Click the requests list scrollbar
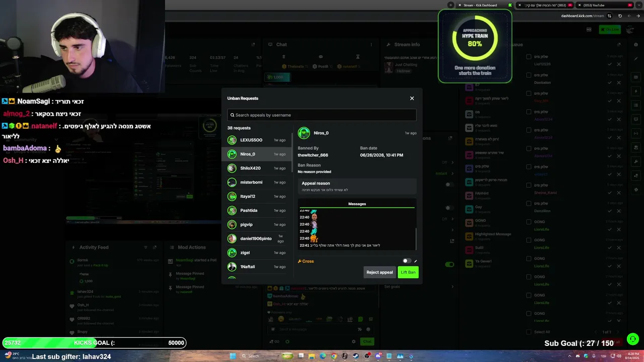Screen dimensions: 644x362 point(292,152)
